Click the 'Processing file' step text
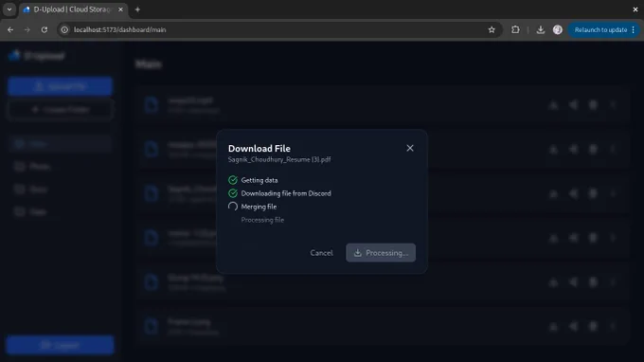The image size is (644, 362). (262, 220)
